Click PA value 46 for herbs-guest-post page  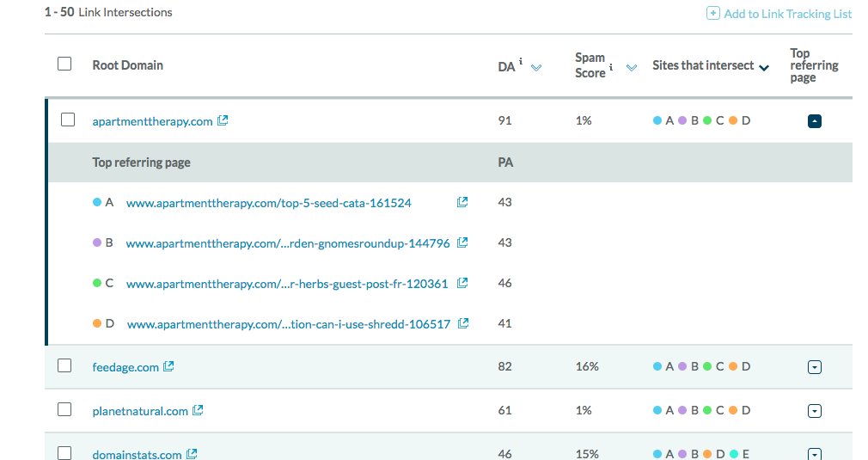(x=504, y=283)
